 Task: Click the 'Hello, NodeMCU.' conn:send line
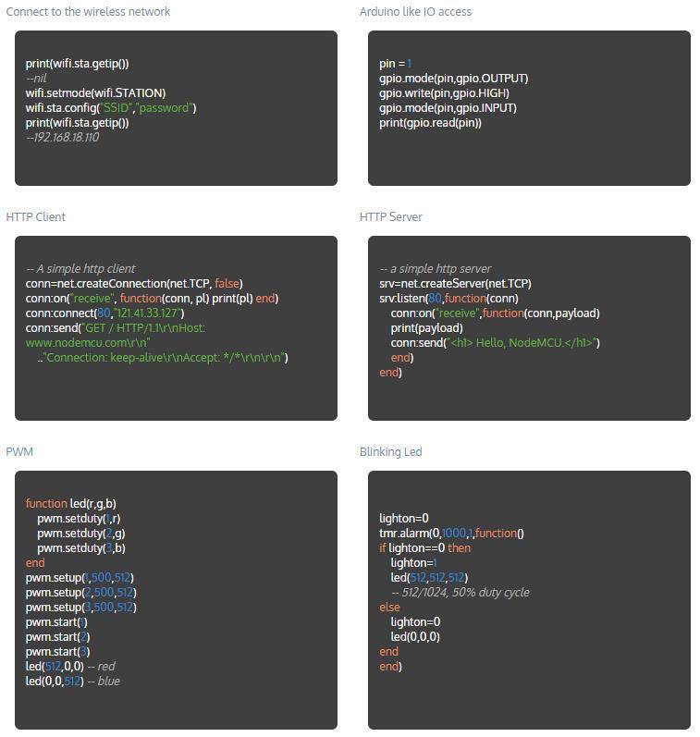coord(495,343)
